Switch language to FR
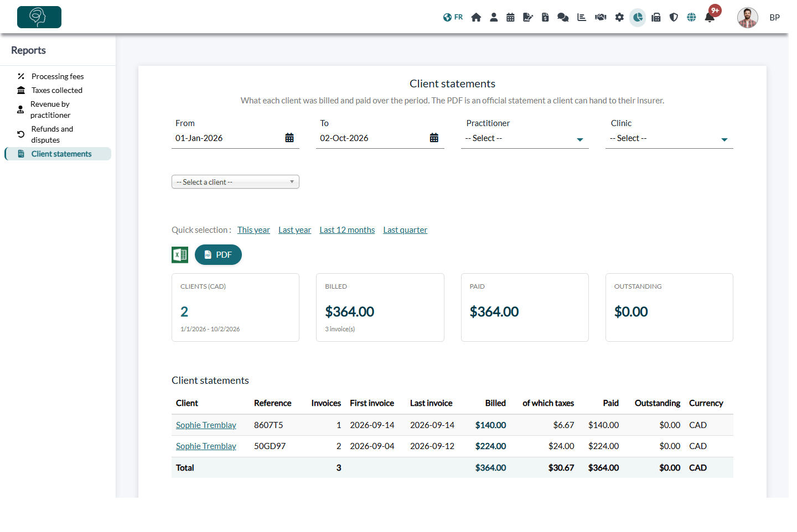The image size is (797, 532). (453, 17)
